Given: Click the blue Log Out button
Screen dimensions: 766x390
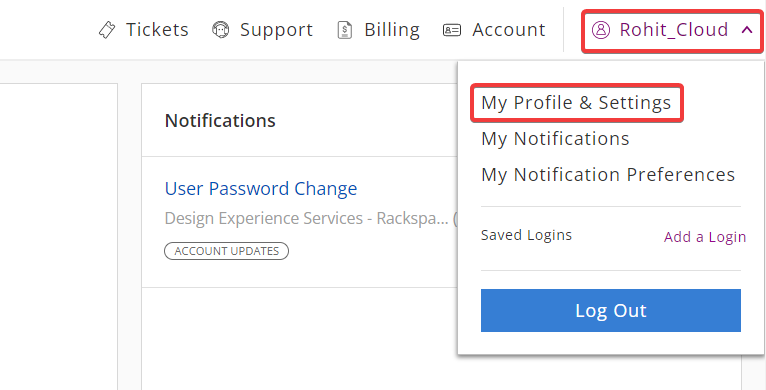Looking at the screenshot, I should point(611,310).
